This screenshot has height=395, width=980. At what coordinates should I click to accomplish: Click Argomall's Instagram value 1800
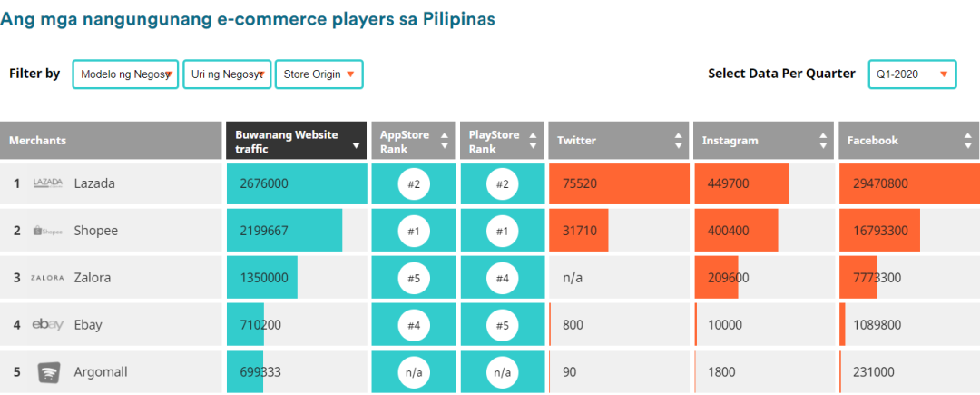pyautogui.click(x=721, y=372)
